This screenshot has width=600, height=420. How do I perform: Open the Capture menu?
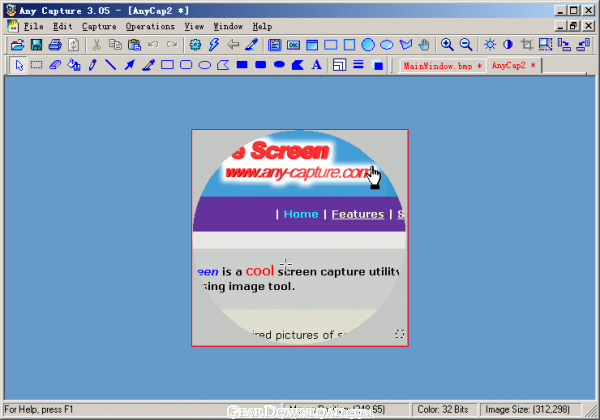click(99, 26)
